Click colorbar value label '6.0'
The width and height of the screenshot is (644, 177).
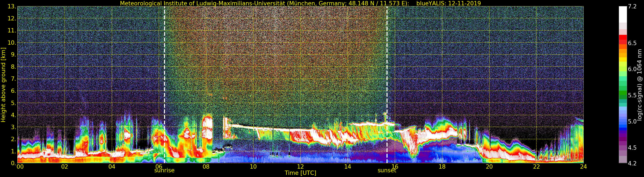[632, 69]
